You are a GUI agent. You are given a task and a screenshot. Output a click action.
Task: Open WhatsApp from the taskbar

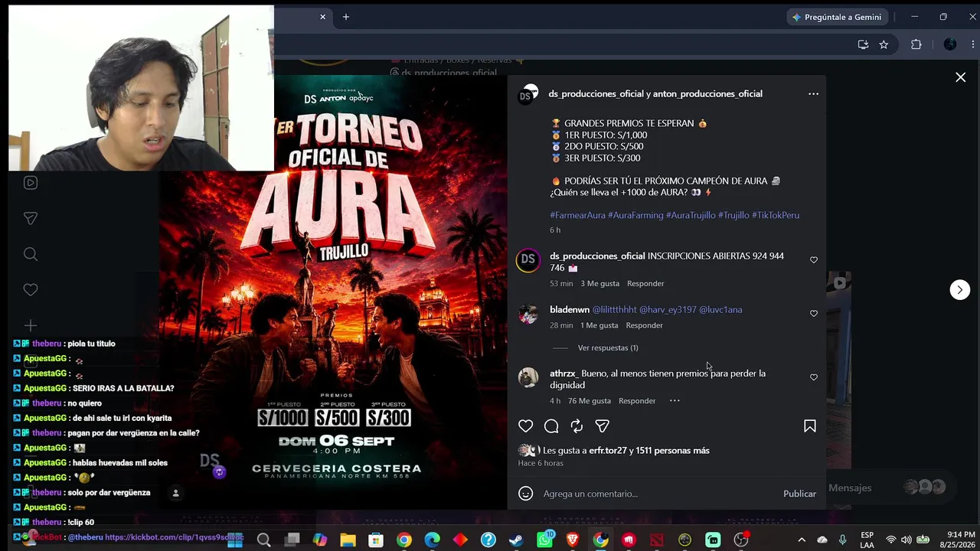pyautogui.click(x=544, y=540)
